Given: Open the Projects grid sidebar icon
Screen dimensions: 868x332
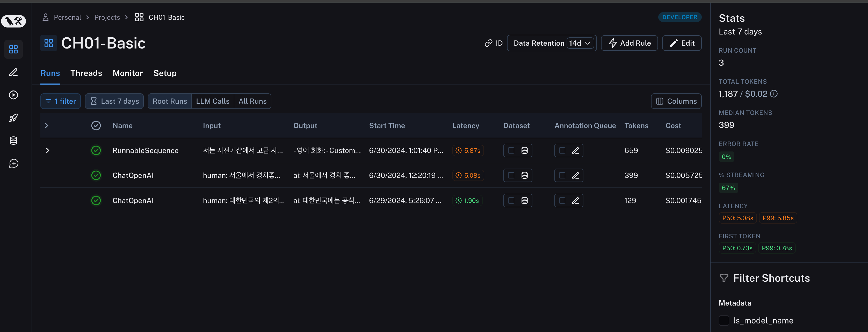Looking at the screenshot, I should click(13, 49).
